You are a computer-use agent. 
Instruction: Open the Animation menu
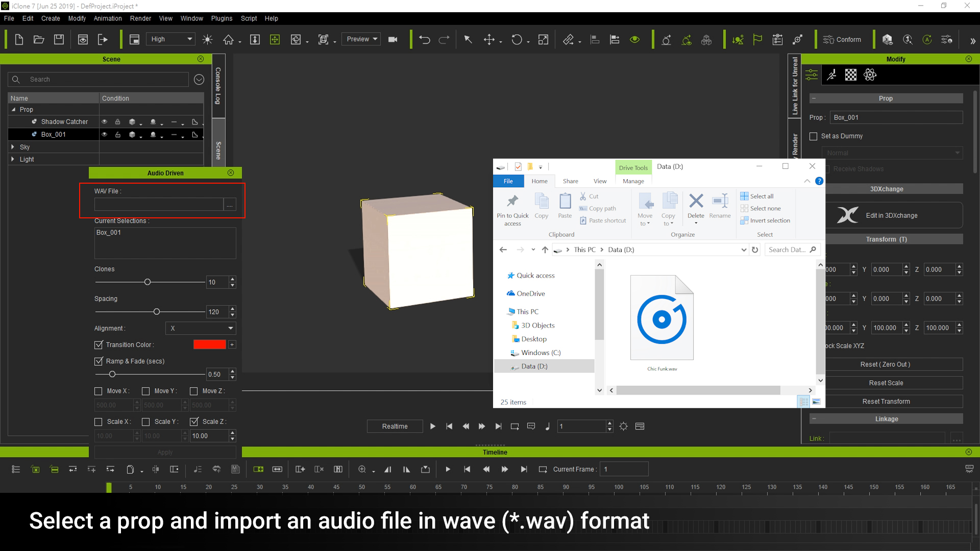(x=108, y=18)
